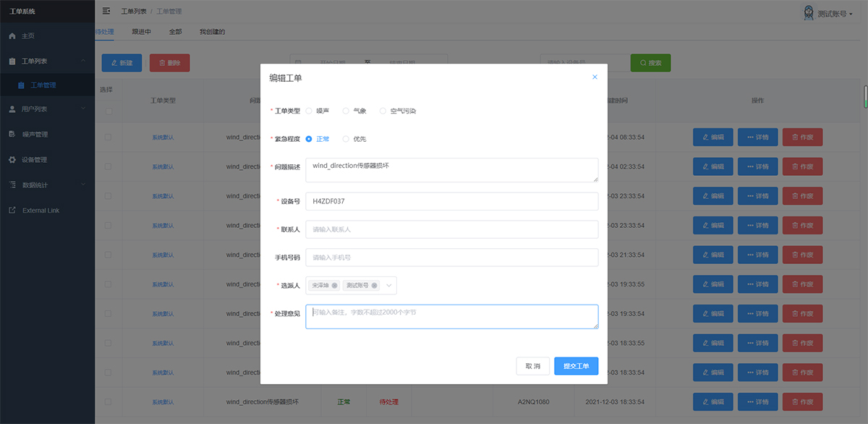Viewport: 868px width, 424px height.
Task: Click the 取消 cancel button
Action: [x=532, y=366]
